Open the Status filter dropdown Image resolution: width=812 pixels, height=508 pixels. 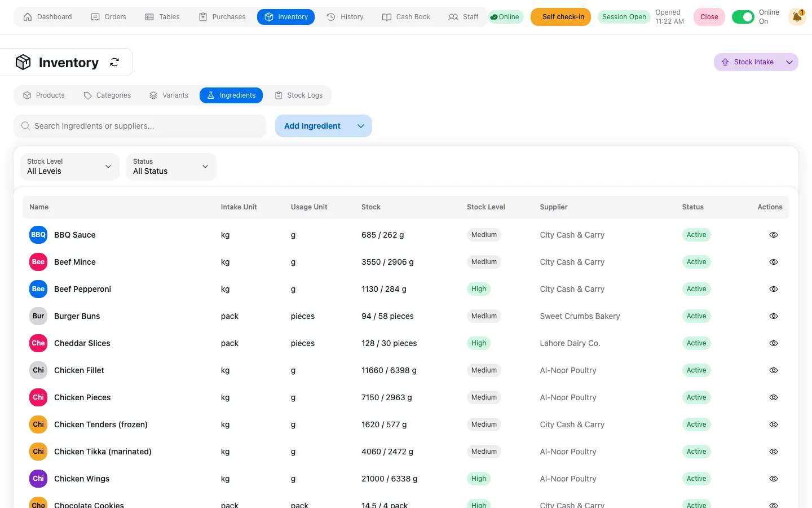click(171, 167)
